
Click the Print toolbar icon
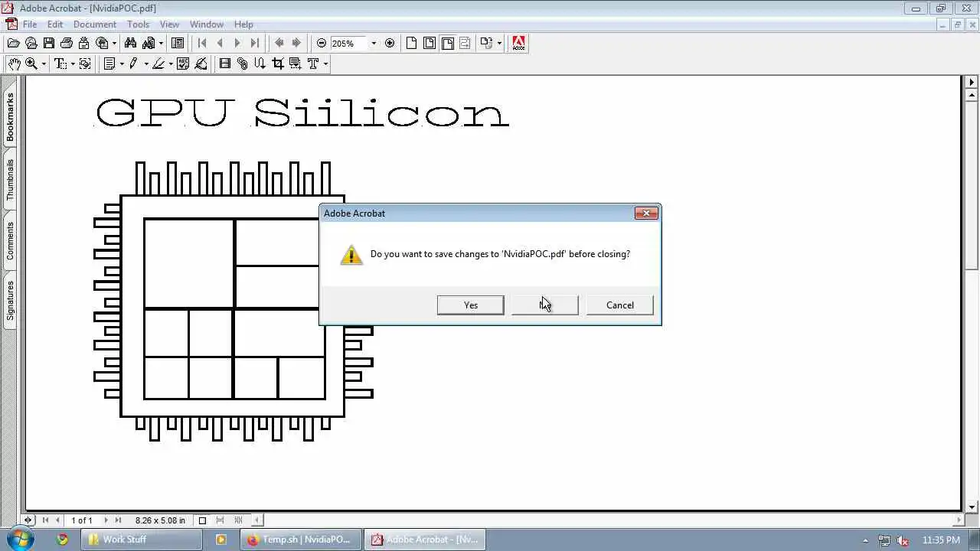67,44
